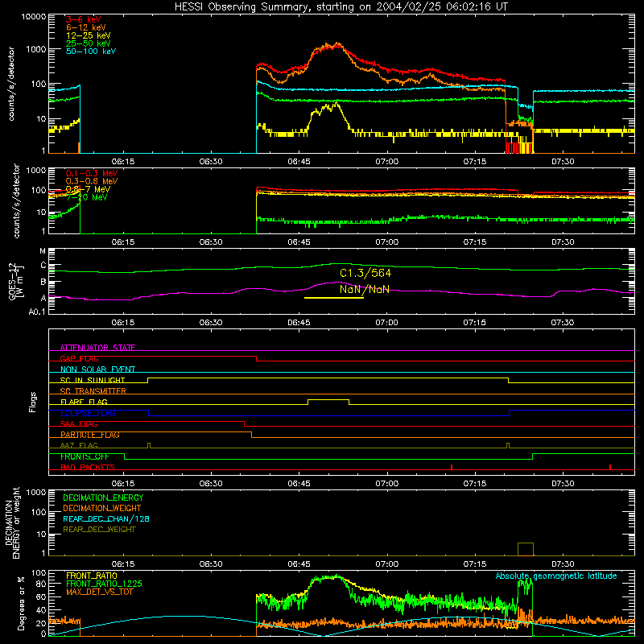Screen dimensions: 644x644
Task: Select the 'REAR_DEC_CHAN/128' legend label
Action: tap(106, 518)
